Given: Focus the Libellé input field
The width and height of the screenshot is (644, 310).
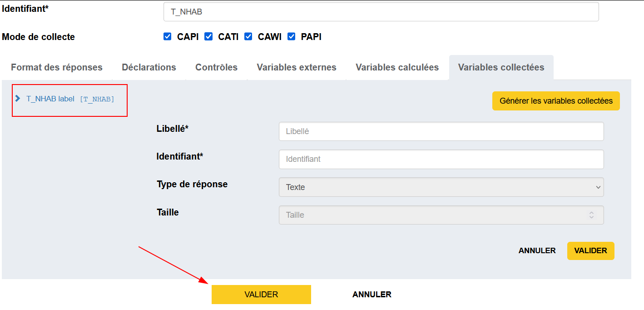Looking at the screenshot, I should click(441, 131).
